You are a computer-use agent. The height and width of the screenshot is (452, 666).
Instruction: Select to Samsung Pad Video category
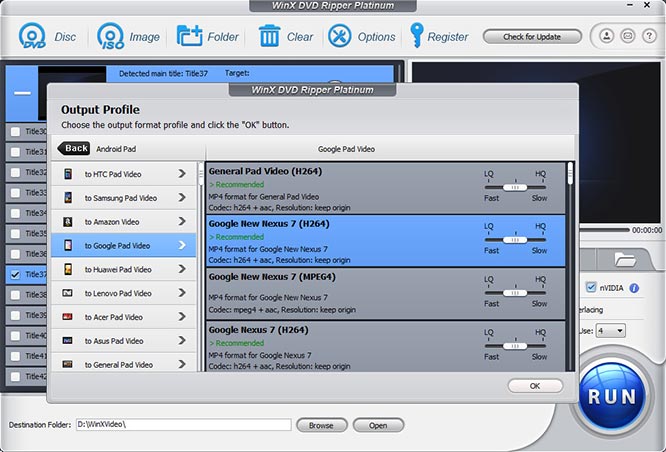point(124,198)
